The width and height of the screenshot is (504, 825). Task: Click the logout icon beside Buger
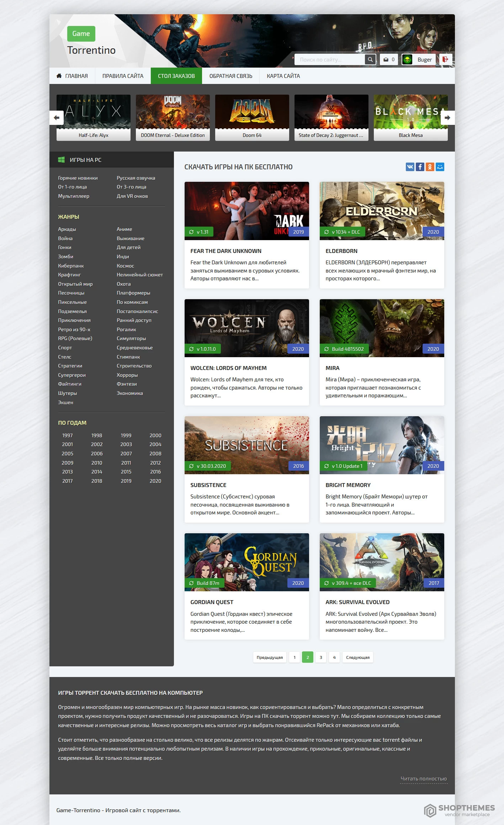tap(445, 59)
